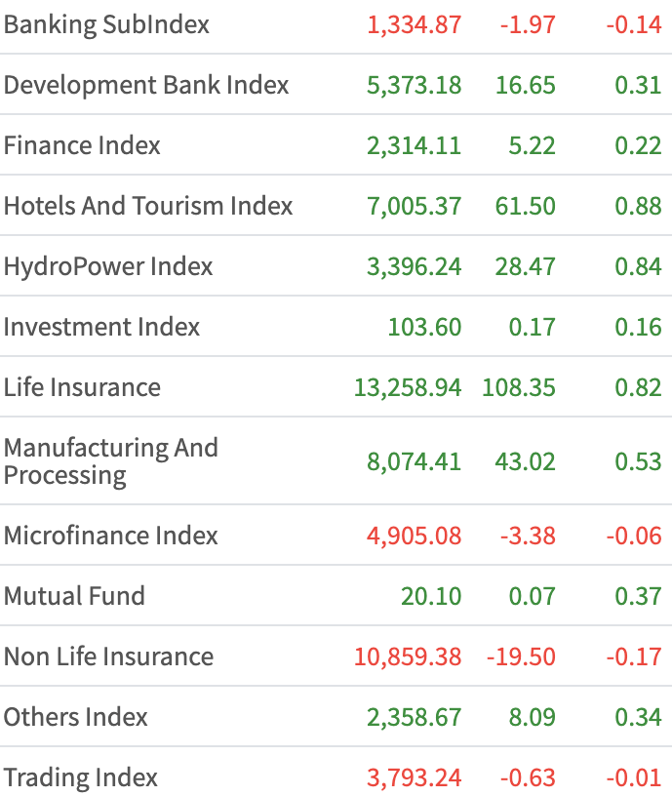Select Hotels And Tourism point change 61.50
The width and height of the screenshot is (672, 796).
click(x=525, y=206)
